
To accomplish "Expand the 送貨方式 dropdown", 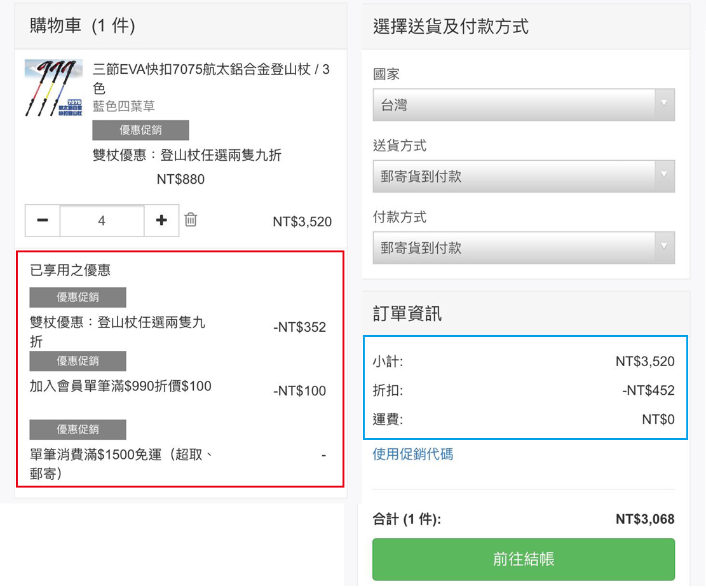I will tap(523, 176).
